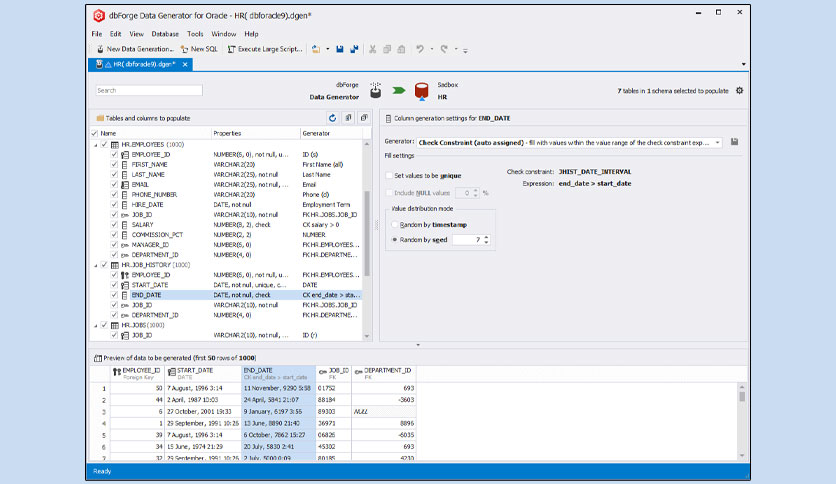Uncheck the HR.JOB_HISTORY table checkbox
Screen dimensions: 836x484
(x=104, y=265)
